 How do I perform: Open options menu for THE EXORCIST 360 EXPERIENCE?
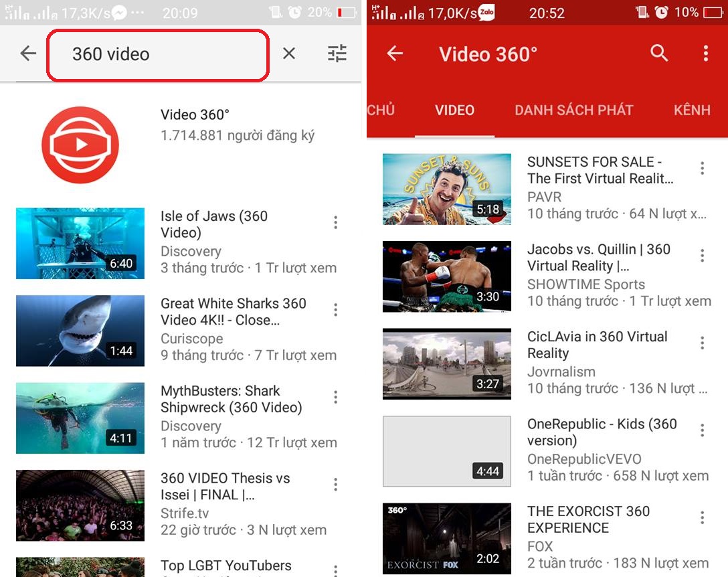point(702,517)
